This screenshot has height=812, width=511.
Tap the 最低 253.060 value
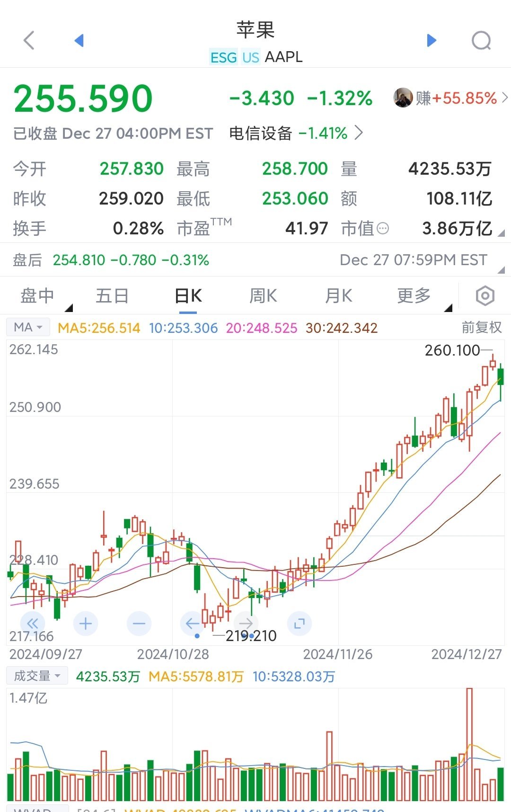(x=295, y=198)
